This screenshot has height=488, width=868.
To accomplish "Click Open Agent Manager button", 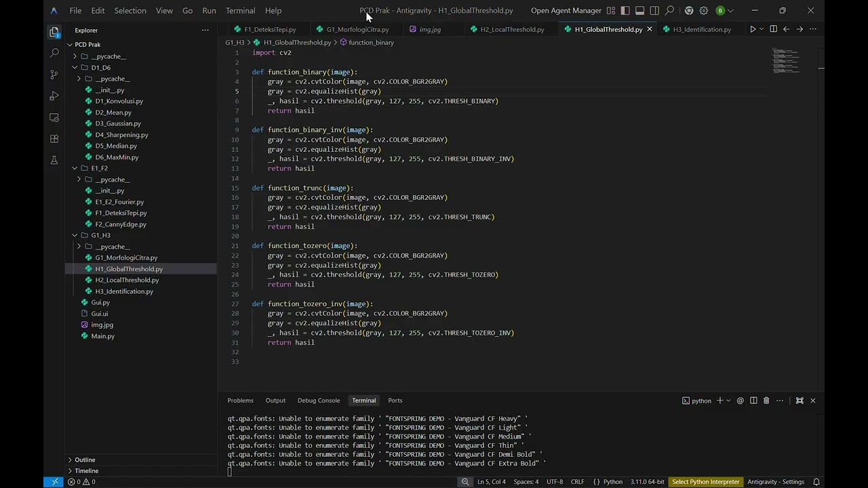I will pyautogui.click(x=566, y=11).
